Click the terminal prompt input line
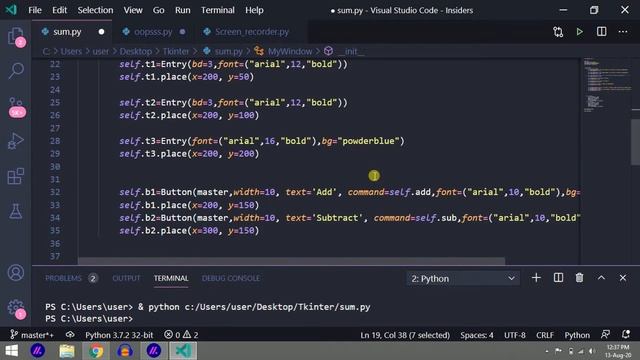 click(x=89, y=318)
